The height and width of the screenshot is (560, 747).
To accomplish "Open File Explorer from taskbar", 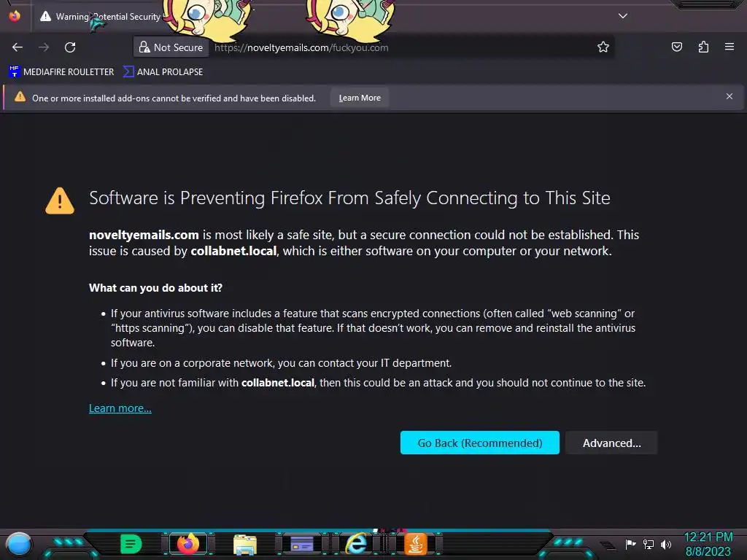I will click(245, 545).
